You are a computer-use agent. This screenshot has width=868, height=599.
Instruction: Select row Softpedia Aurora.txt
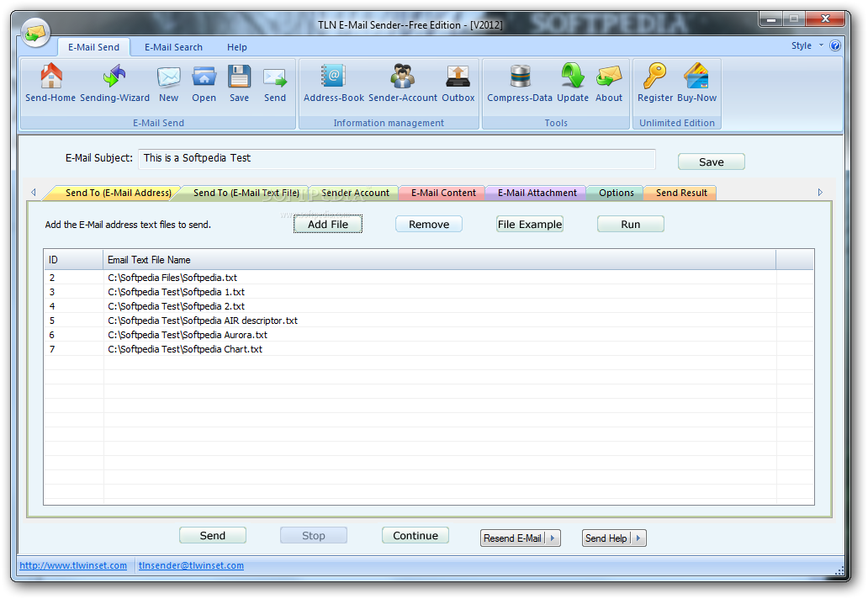click(428, 335)
